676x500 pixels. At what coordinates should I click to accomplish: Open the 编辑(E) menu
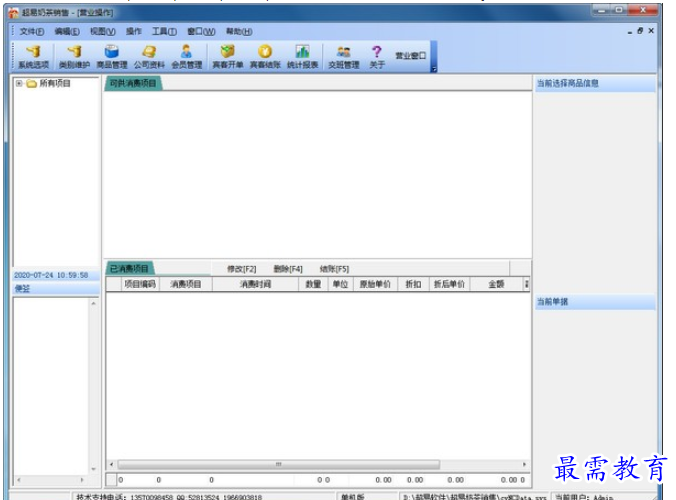pyautogui.click(x=67, y=31)
